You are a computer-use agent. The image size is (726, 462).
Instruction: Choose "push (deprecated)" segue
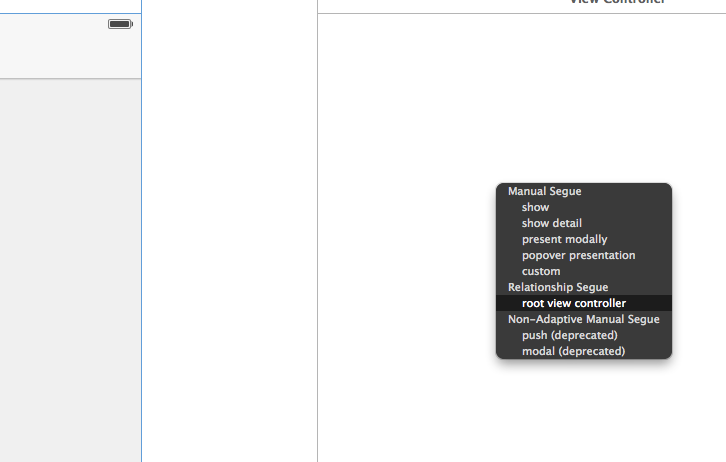pos(569,335)
